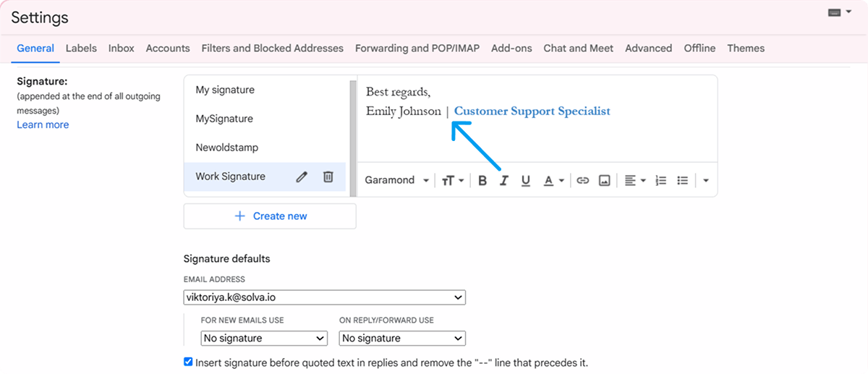
Task: Apply numbered list formatting
Action: (660, 181)
